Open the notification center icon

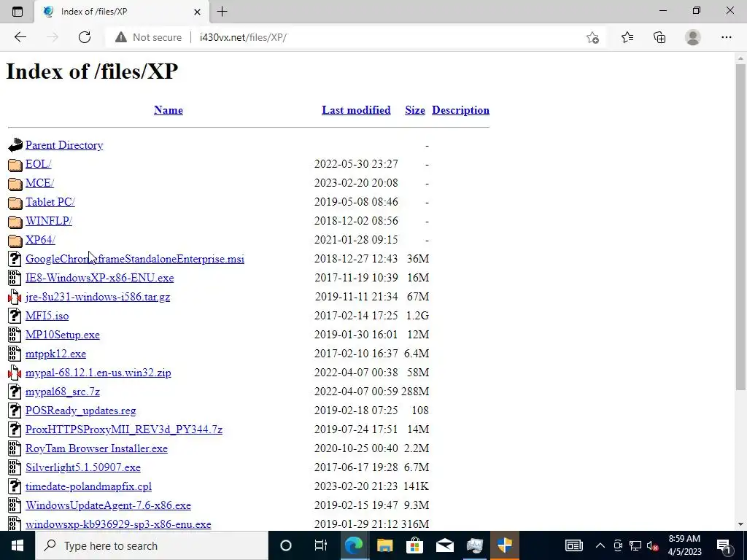(724, 545)
